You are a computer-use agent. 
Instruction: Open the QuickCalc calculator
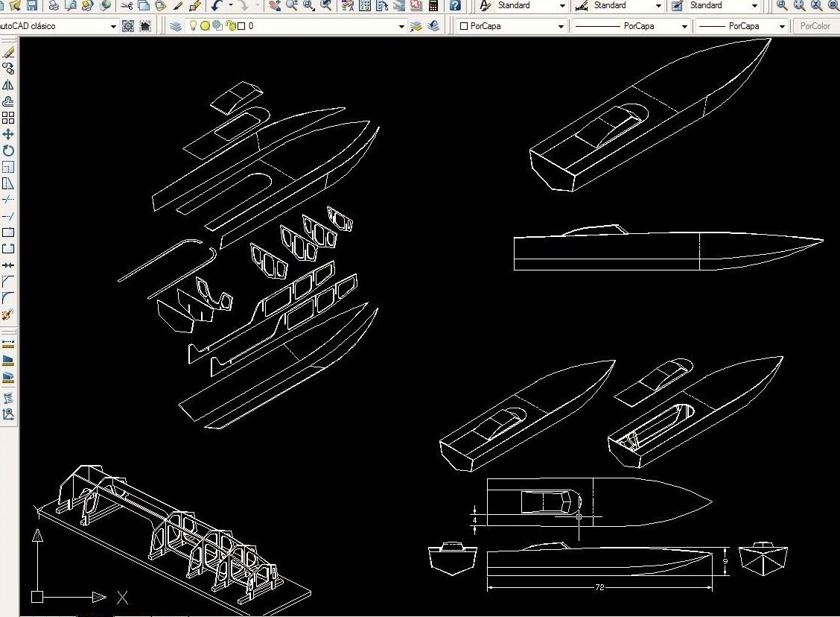tap(433, 6)
